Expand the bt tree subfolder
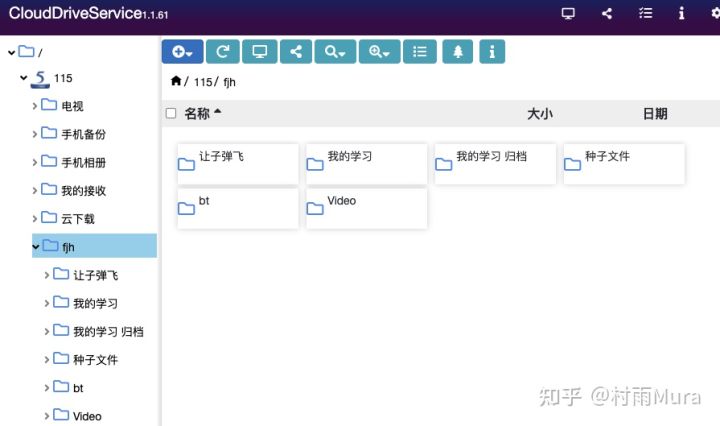The image size is (720, 426). (x=47, y=388)
